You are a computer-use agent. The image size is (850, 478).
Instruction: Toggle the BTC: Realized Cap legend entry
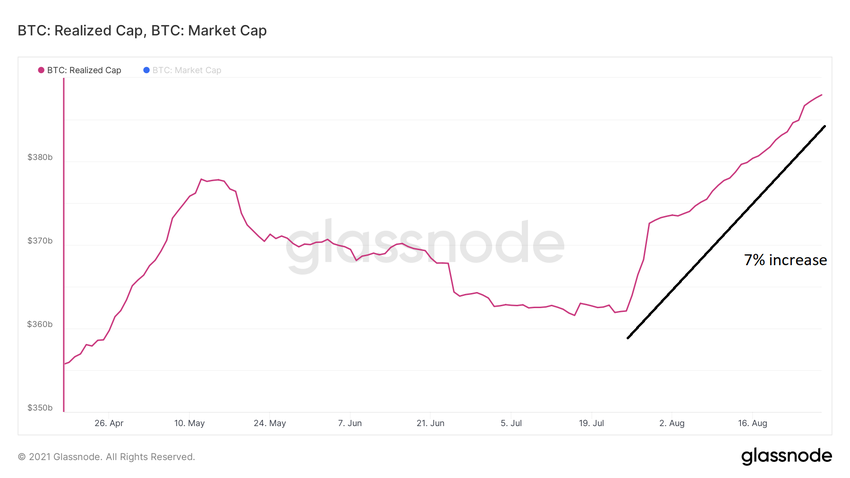[84, 71]
